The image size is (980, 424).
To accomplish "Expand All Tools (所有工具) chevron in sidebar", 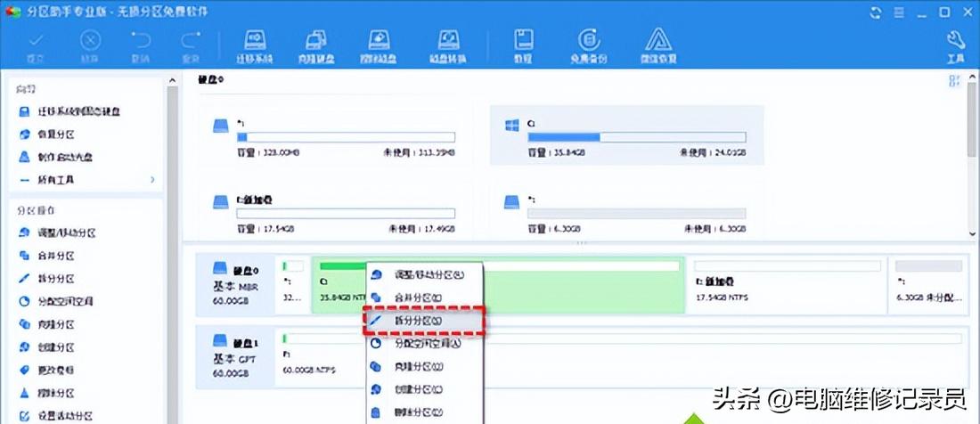I will click(x=152, y=180).
